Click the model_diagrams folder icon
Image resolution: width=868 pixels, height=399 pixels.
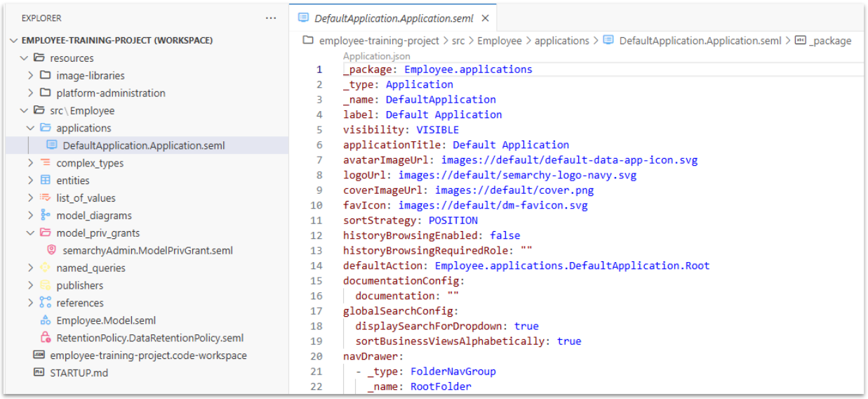[46, 216]
